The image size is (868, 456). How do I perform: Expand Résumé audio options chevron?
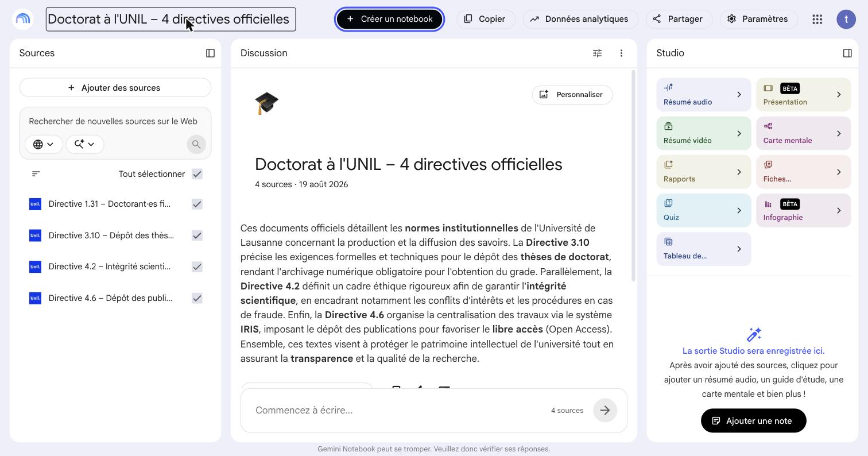739,95
